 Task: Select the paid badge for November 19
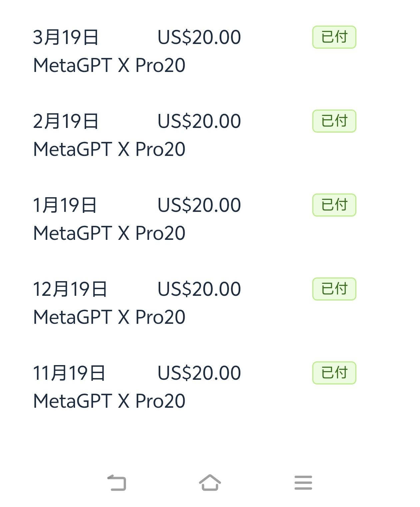(334, 373)
